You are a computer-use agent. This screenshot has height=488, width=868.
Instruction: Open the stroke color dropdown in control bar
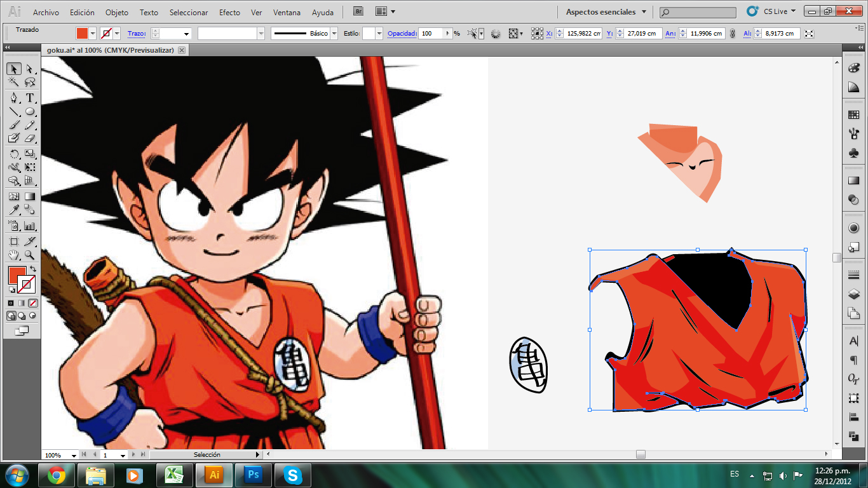117,34
